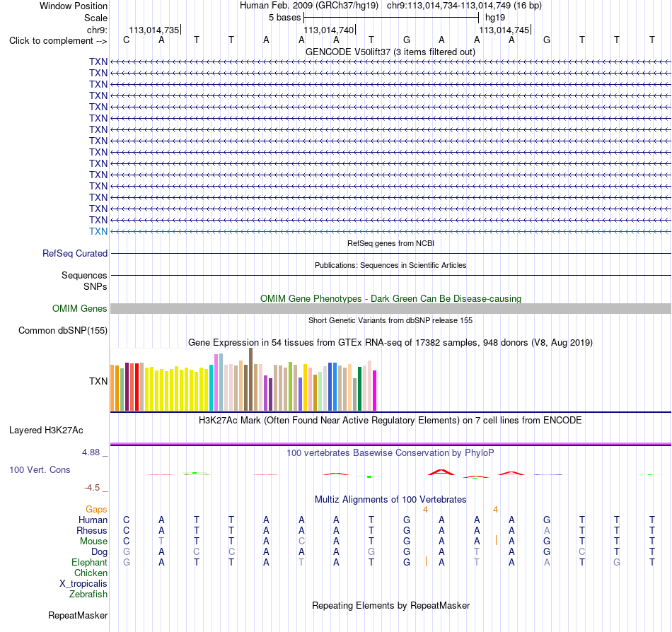Click the light-blue GENCODE transcript arrow line

click(391, 231)
